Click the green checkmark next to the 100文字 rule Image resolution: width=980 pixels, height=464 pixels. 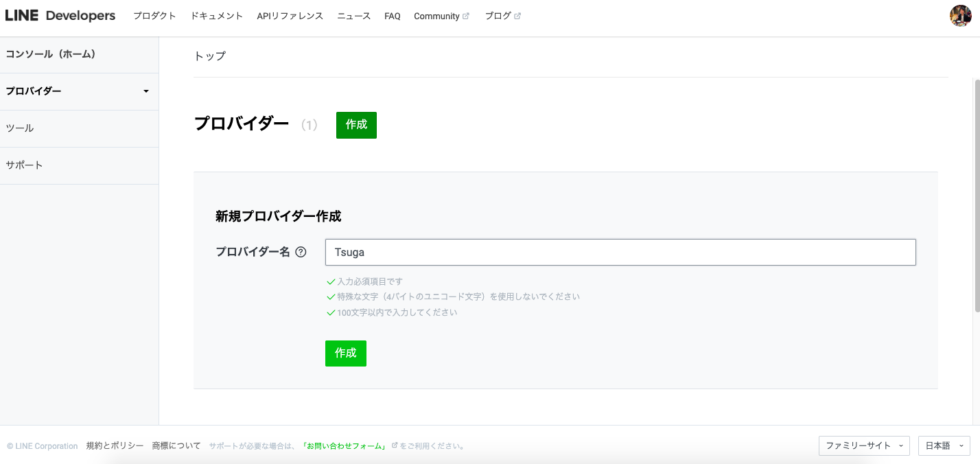[330, 312]
